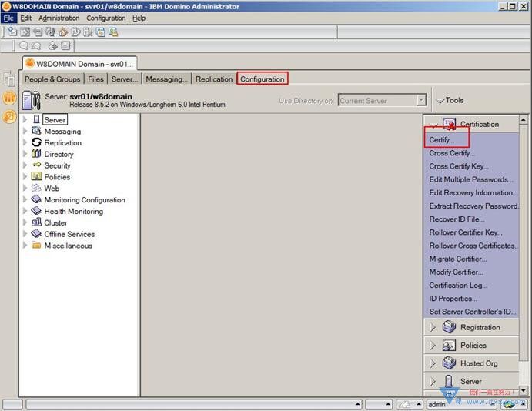Click Modify Certifier...

(x=456, y=272)
